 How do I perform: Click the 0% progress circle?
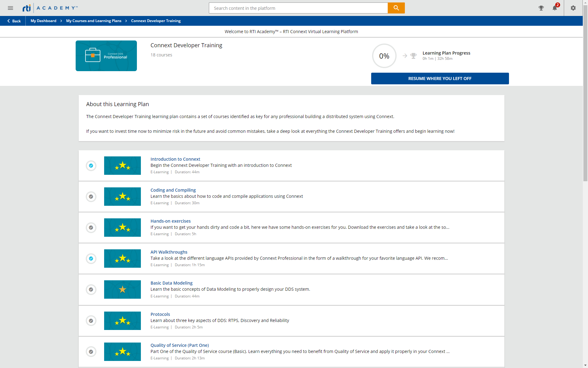coord(384,56)
